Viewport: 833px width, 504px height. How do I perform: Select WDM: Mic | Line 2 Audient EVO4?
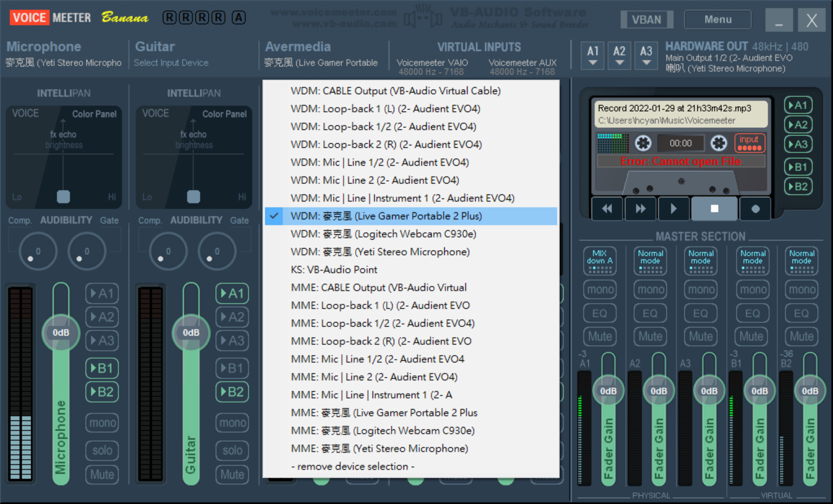point(411,180)
